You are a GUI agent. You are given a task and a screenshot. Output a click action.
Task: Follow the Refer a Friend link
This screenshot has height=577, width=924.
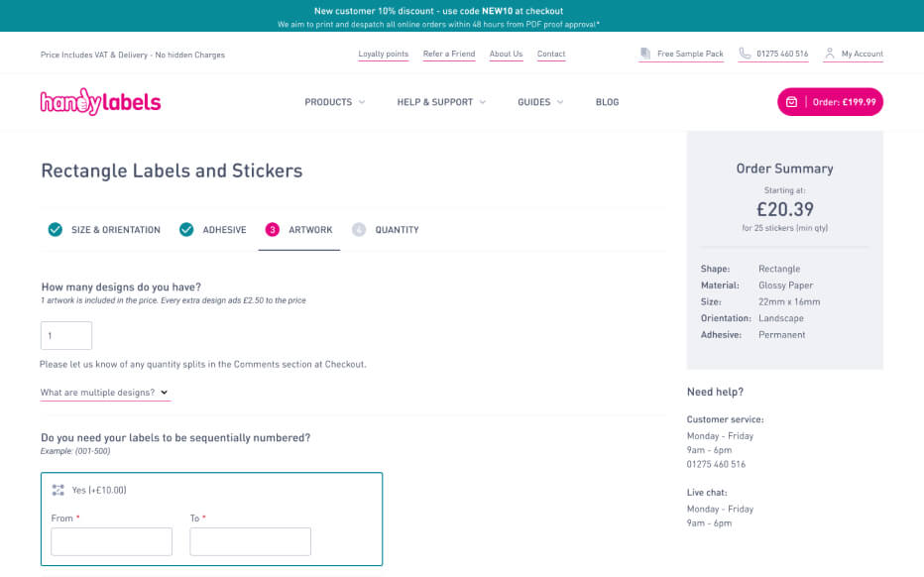449,54
